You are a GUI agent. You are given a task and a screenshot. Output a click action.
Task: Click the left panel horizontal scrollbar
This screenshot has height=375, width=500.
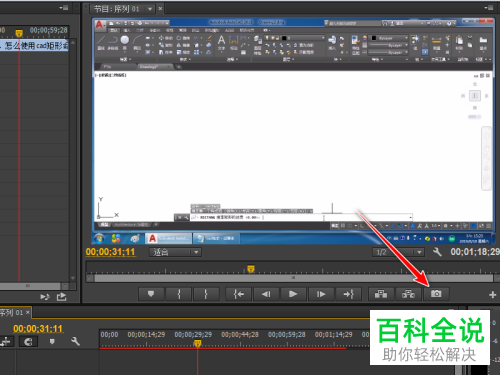[30, 286]
